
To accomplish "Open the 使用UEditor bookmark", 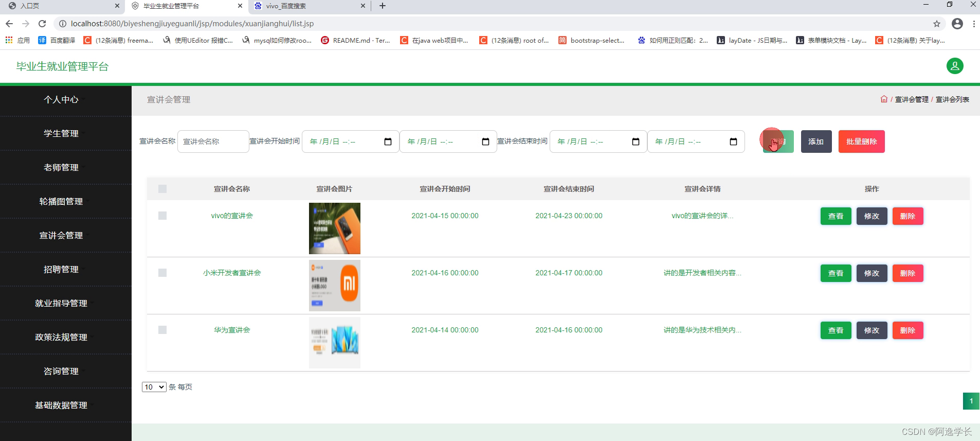I will 198,40.
